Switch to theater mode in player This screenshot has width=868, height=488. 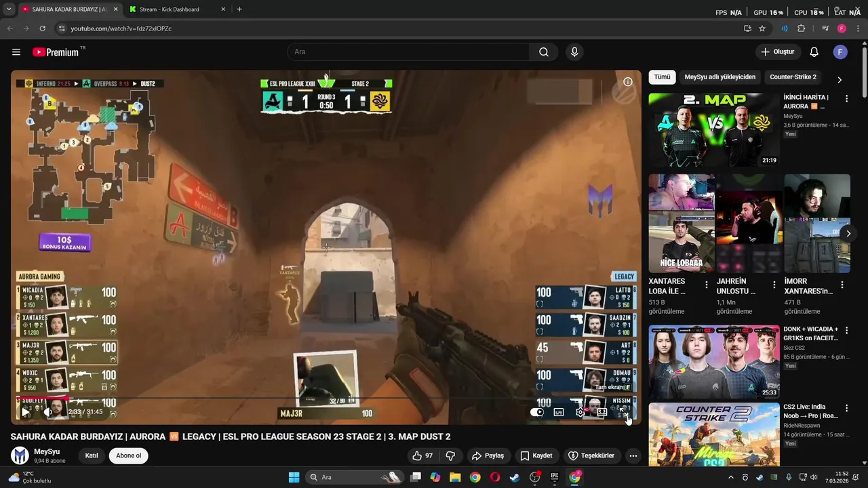[602, 412]
